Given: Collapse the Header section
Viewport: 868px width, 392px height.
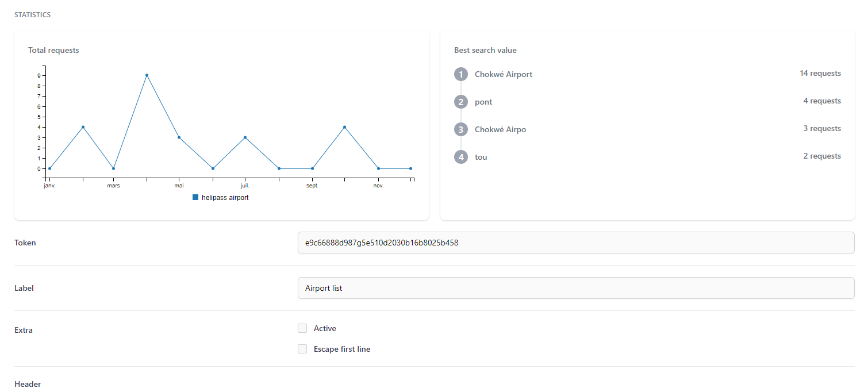Looking at the screenshot, I should (x=28, y=384).
